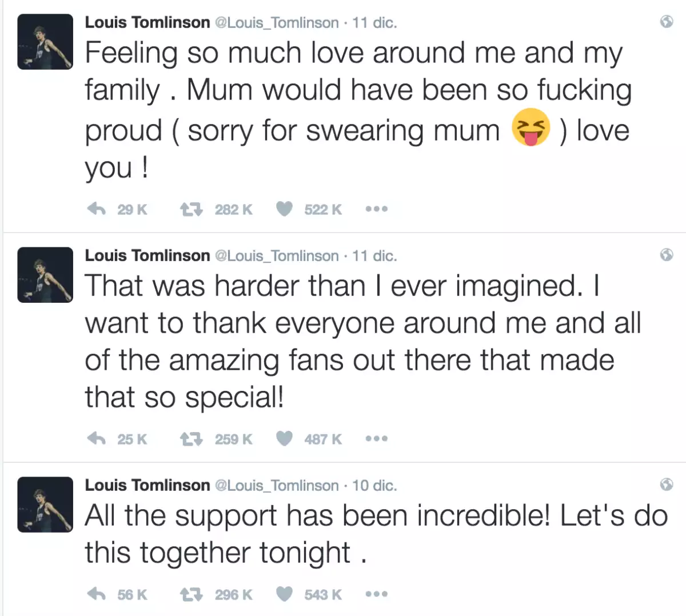Click the globe icon on the first tweet
This screenshot has width=686, height=616.
pyautogui.click(x=666, y=22)
